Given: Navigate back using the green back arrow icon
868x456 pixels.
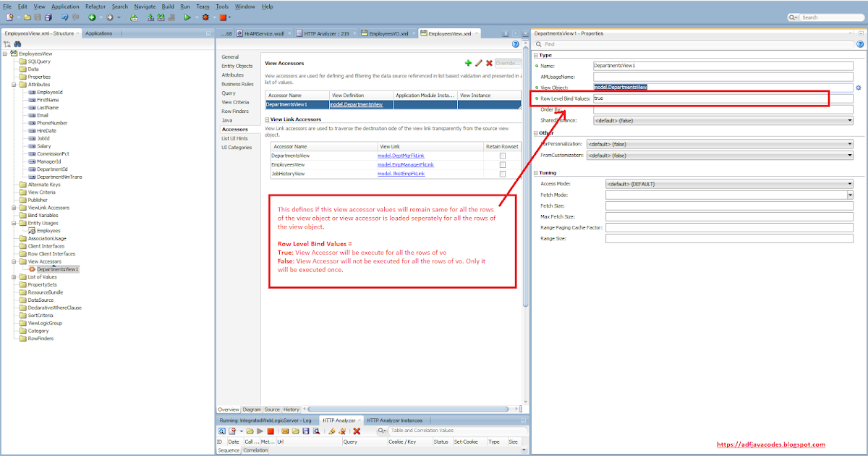Looking at the screenshot, I should click(92, 17).
